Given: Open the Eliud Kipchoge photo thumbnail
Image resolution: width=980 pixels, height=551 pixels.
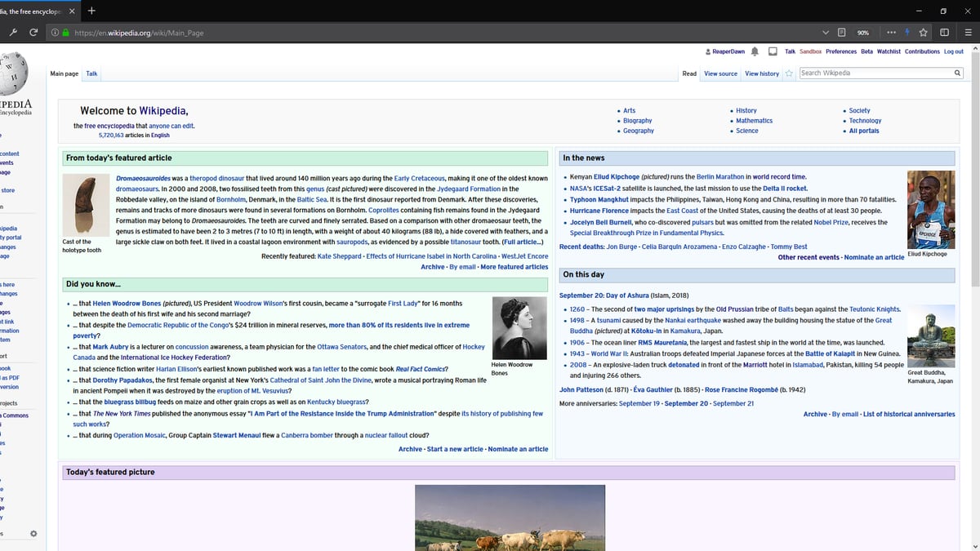Looking at the screenshot, I should [x=930, y=208].
